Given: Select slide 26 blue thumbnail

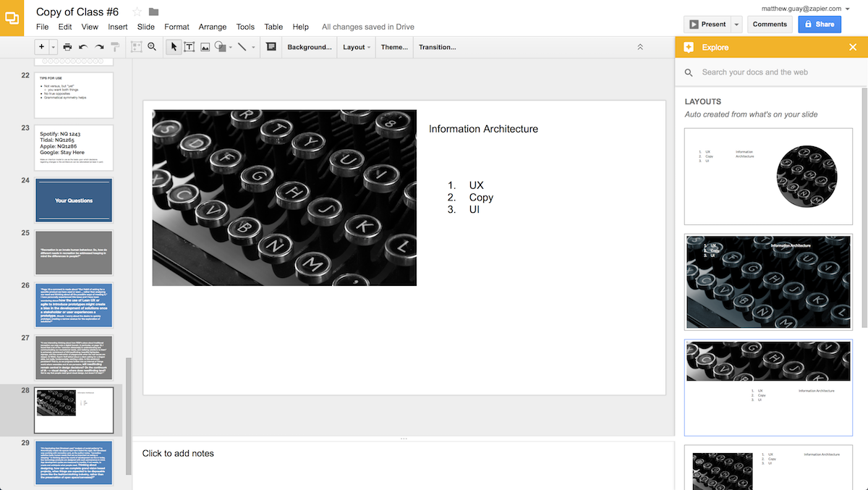Looking at the screenshot, I should point(74,306).
